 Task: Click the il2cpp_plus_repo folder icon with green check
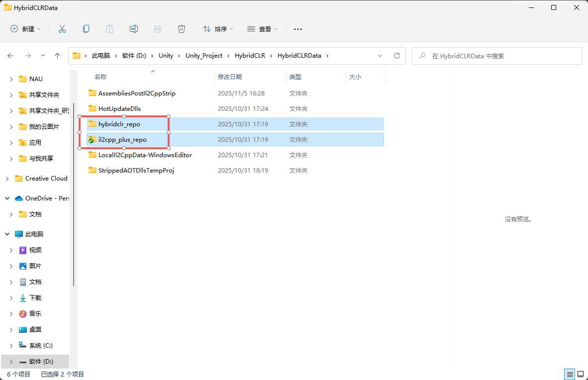[92, 140]
